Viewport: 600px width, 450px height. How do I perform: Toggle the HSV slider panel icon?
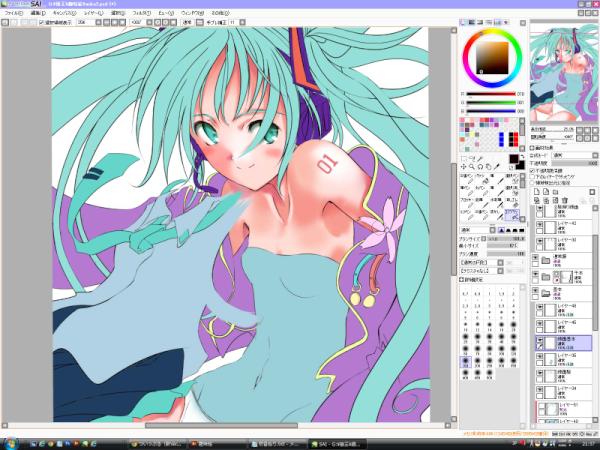[480, 23]
